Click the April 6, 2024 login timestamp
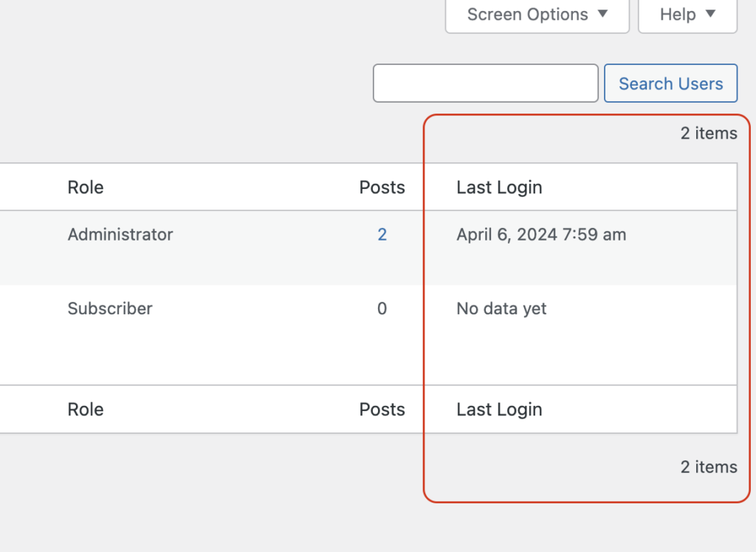 point(541,234)
